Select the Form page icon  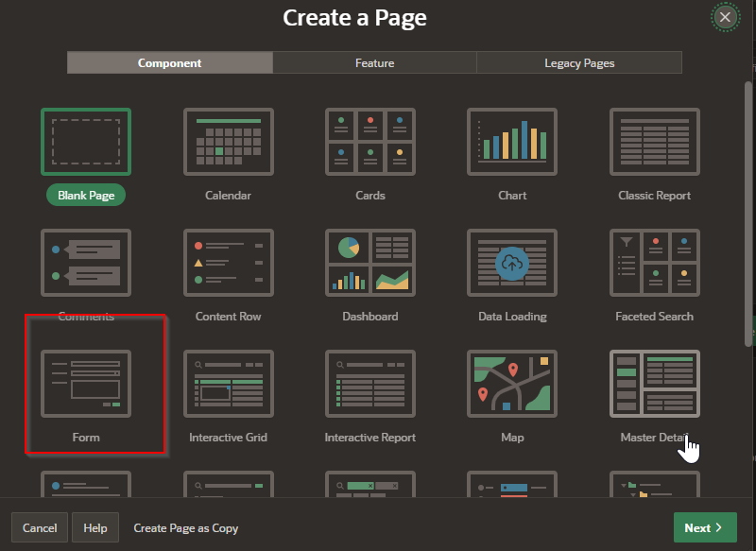(x=86, y=384)
